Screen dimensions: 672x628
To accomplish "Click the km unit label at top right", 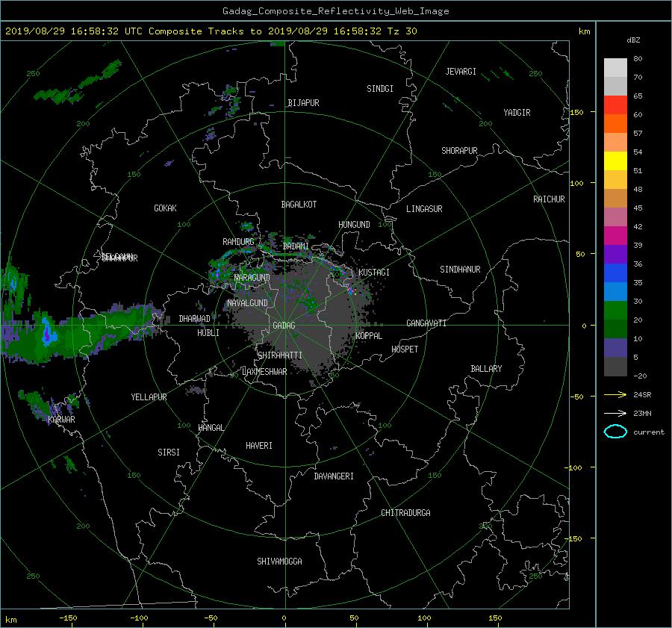I will tap(584, 31).
